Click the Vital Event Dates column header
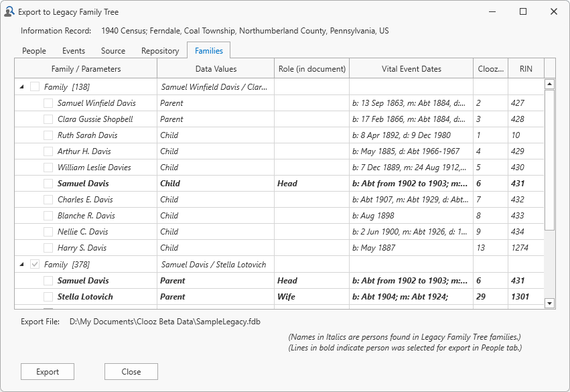This screenshot has width=570, height=392. pyautogui.click(x=411, y=68)
